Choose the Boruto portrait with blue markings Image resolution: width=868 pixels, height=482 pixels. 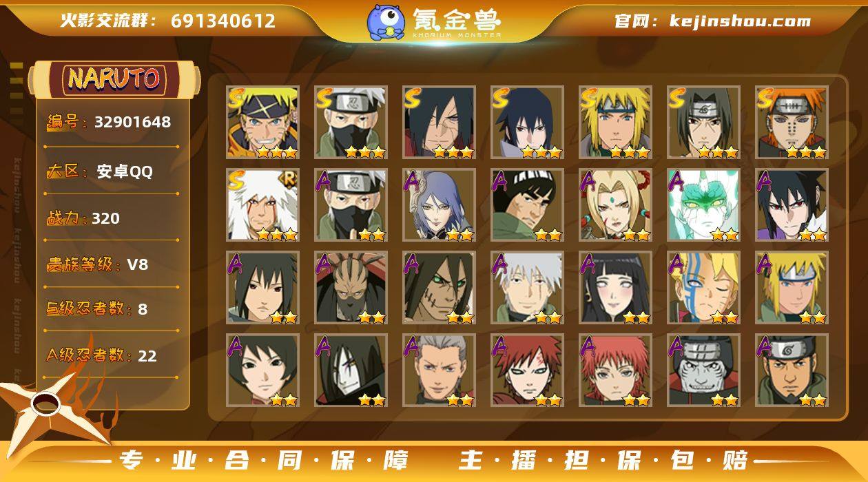pyautogui.click(x=703, y=288)
